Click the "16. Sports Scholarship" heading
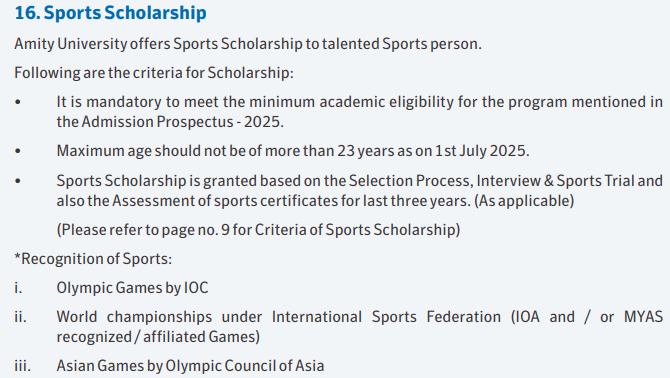 tap(110, 13)
